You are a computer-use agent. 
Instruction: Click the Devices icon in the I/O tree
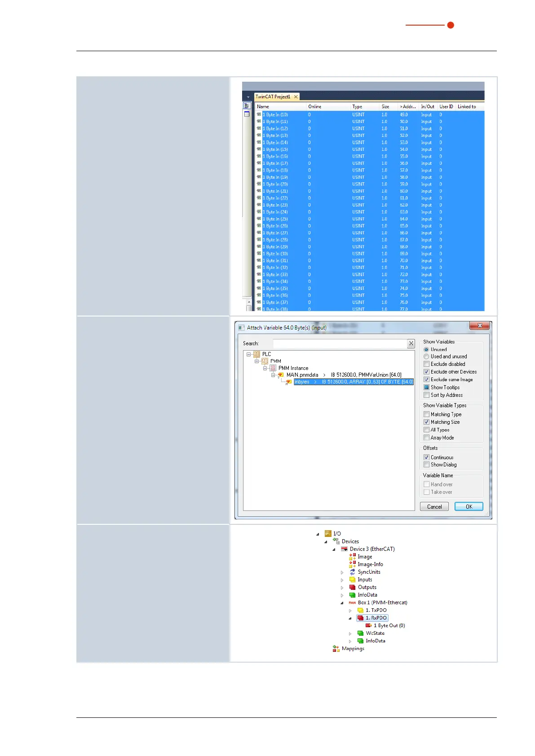click(336, 541)
